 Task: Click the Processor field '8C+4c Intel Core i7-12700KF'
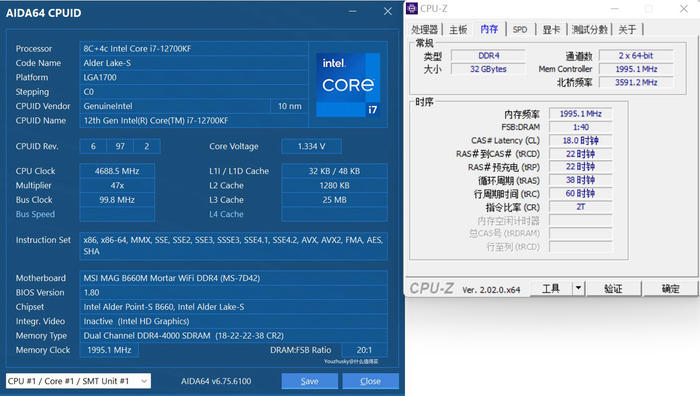tap(194, 48)
